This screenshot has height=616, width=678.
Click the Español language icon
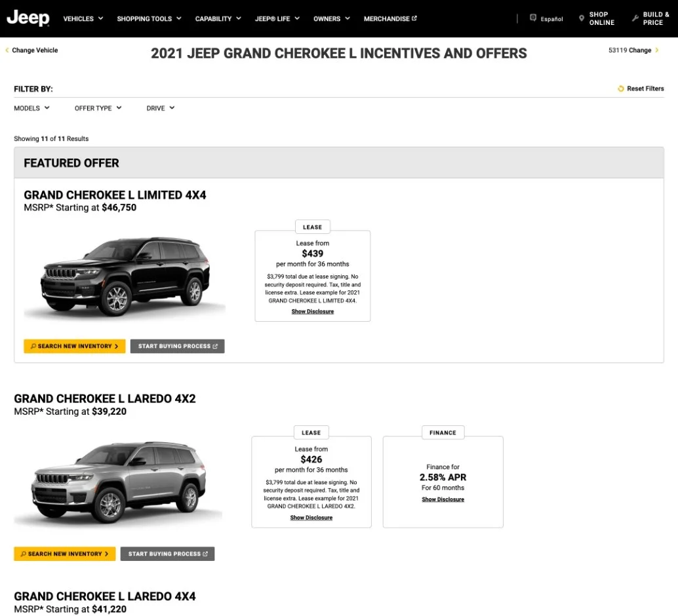pyautogui.click(x=533, y=18)
